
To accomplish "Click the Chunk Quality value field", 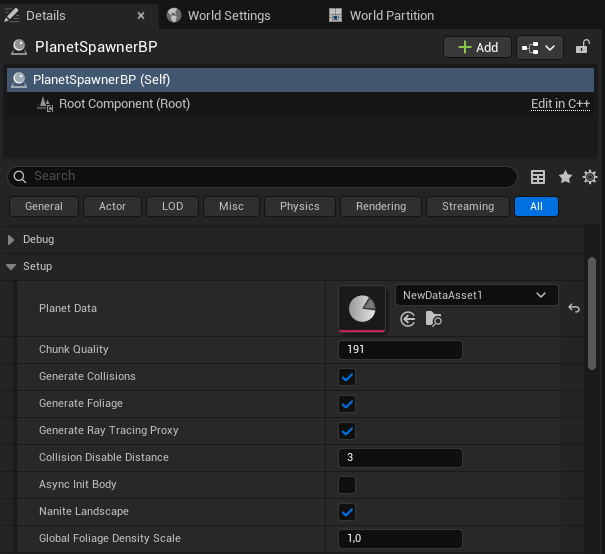I will point(400,350).
